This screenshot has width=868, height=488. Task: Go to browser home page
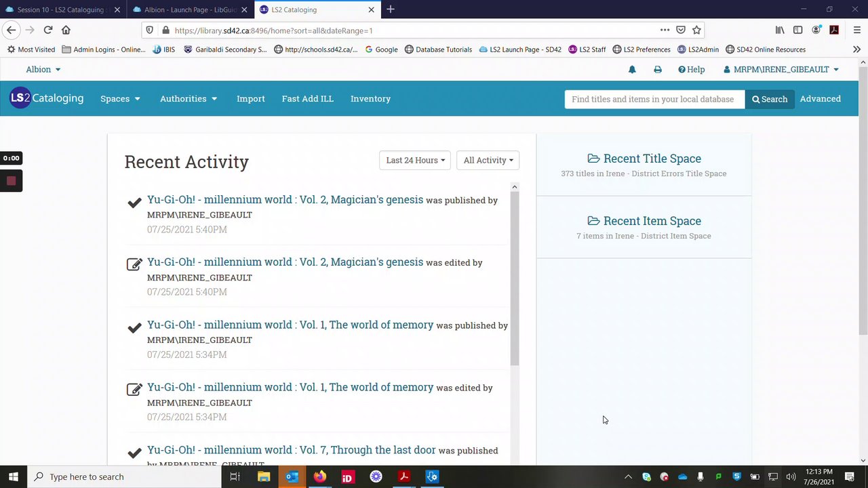[x=66, y=30]
